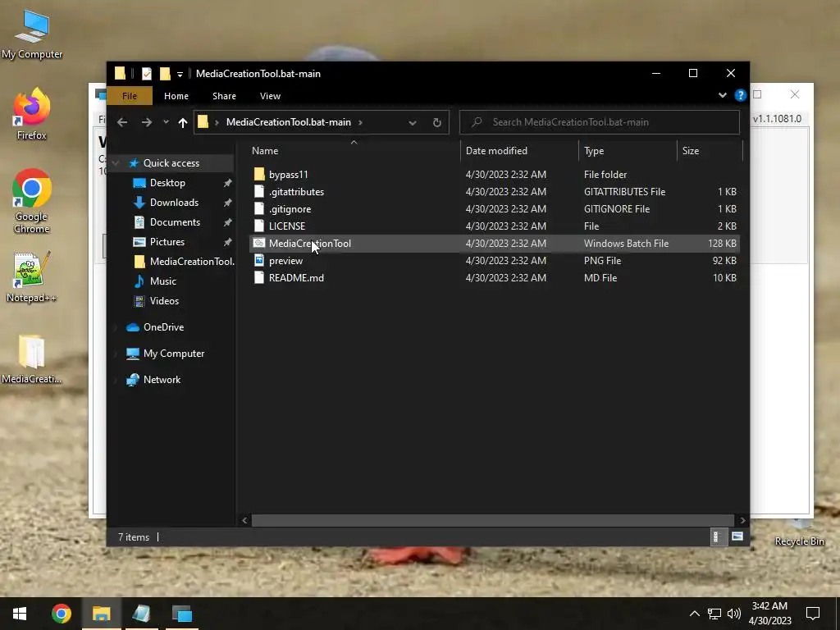Click scrollbar right arrow in file list

(x=742, y=519)
